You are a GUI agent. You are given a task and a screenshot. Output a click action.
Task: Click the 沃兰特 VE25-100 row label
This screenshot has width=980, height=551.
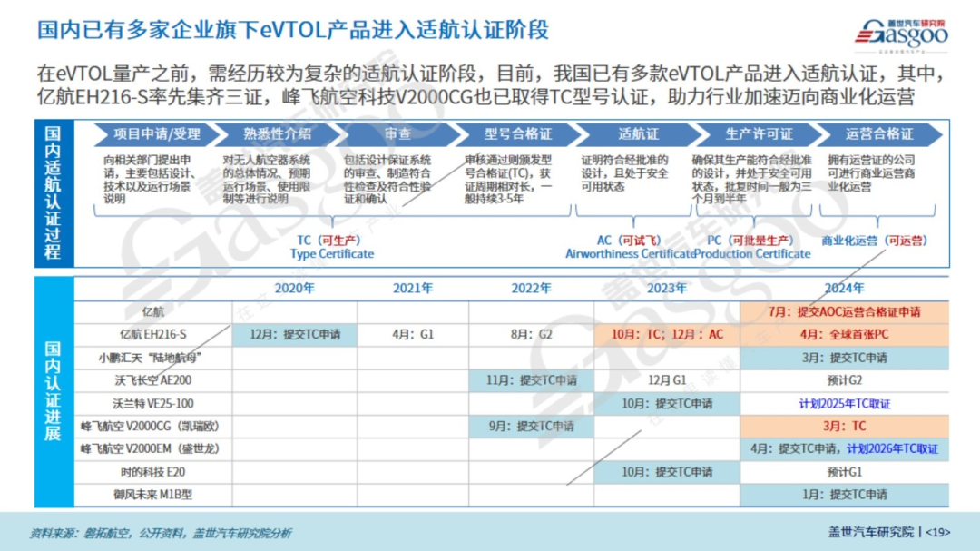click(153, 403)
